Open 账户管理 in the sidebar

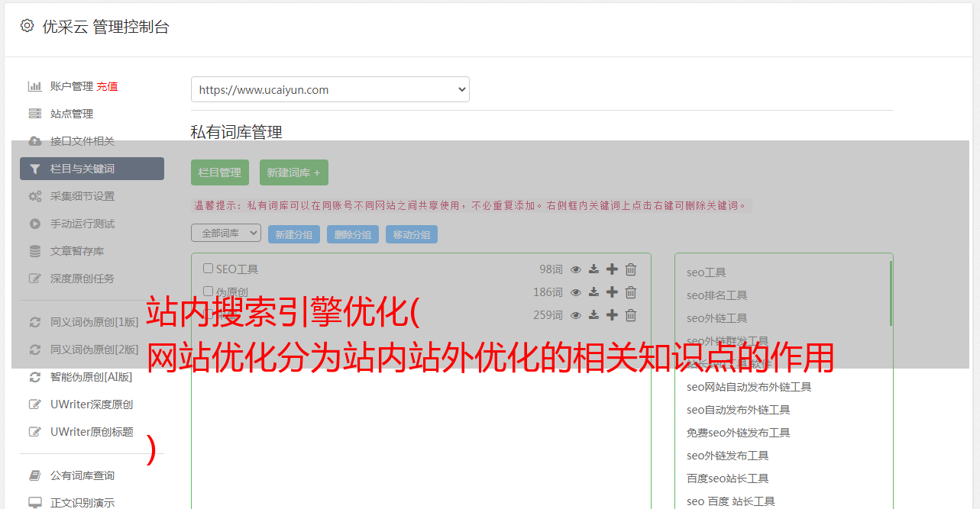pos(72,86)
